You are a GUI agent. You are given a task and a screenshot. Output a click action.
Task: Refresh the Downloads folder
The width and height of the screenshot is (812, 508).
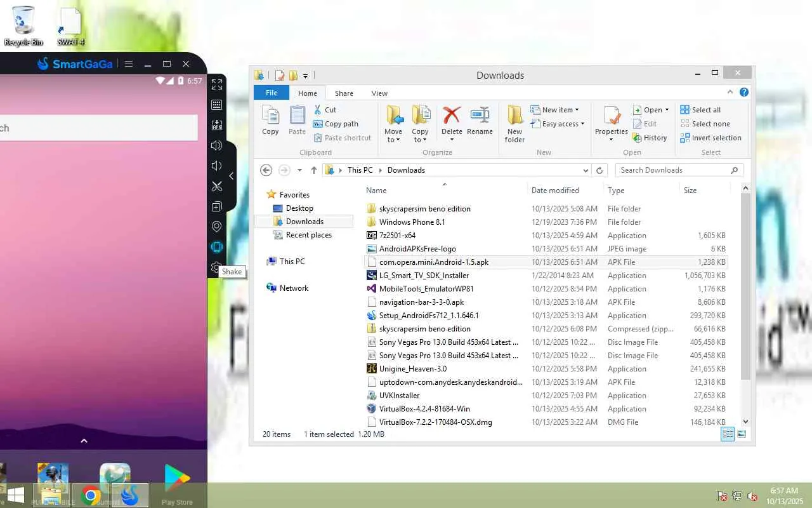coord(599,170)
